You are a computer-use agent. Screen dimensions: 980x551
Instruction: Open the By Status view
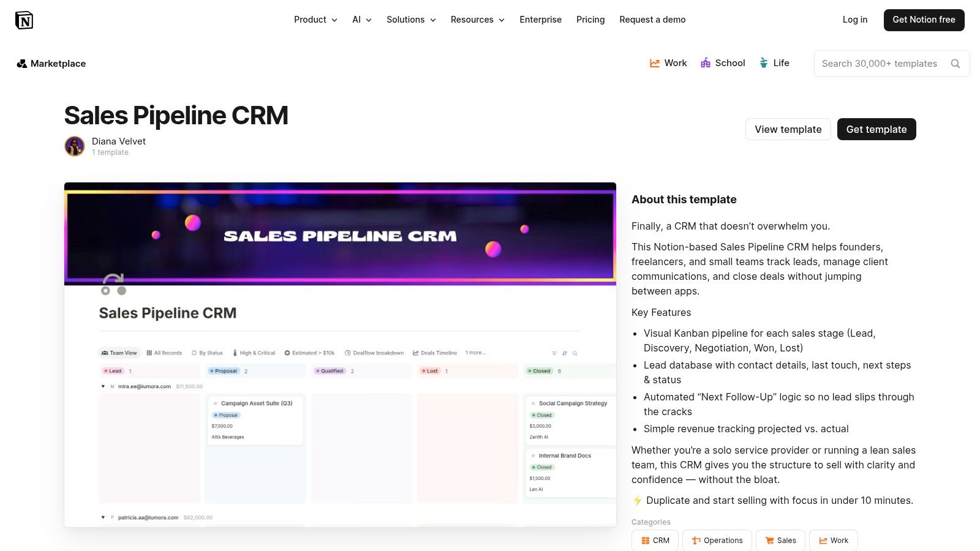(x=208, y=353)
